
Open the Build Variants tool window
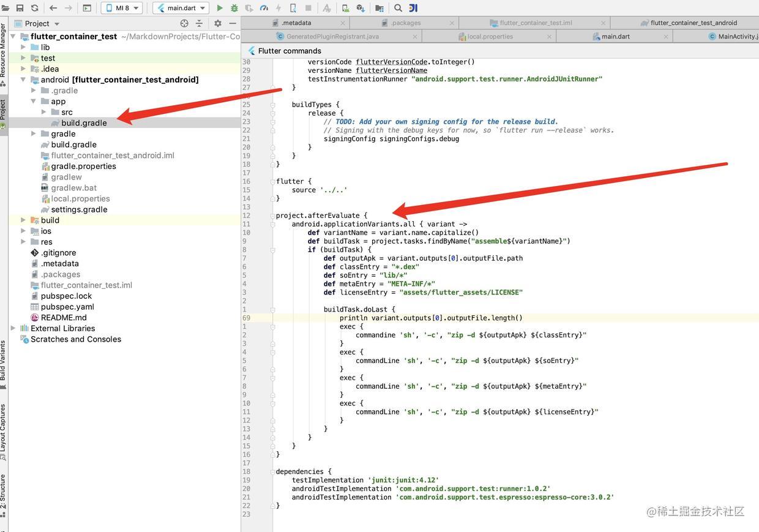click(x=3, y=364)
